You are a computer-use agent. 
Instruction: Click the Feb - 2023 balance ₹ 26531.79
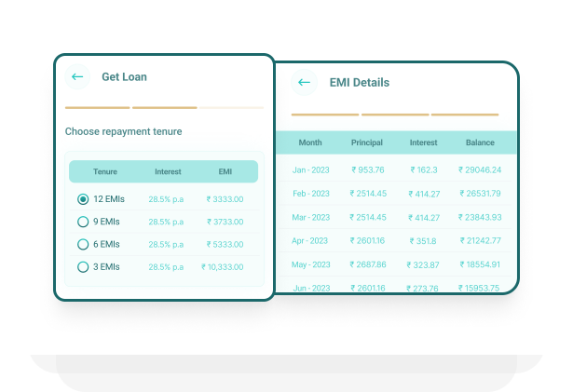[480, 194]
